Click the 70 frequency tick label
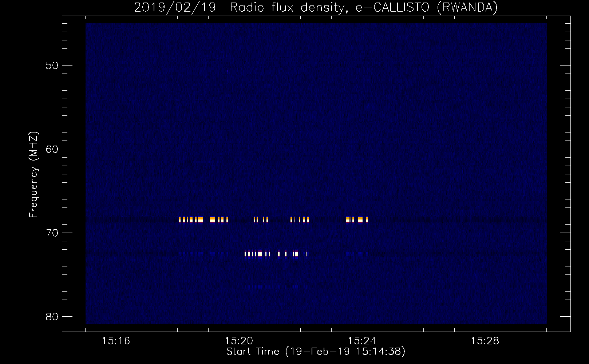The width and height of the screenshot is (589, 364). (52, 233)
